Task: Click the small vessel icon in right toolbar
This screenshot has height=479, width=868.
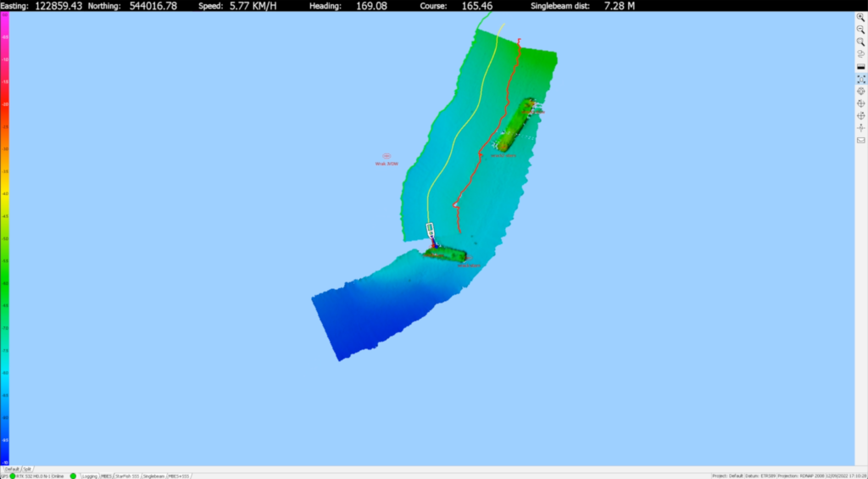Action: click(861, 127)
